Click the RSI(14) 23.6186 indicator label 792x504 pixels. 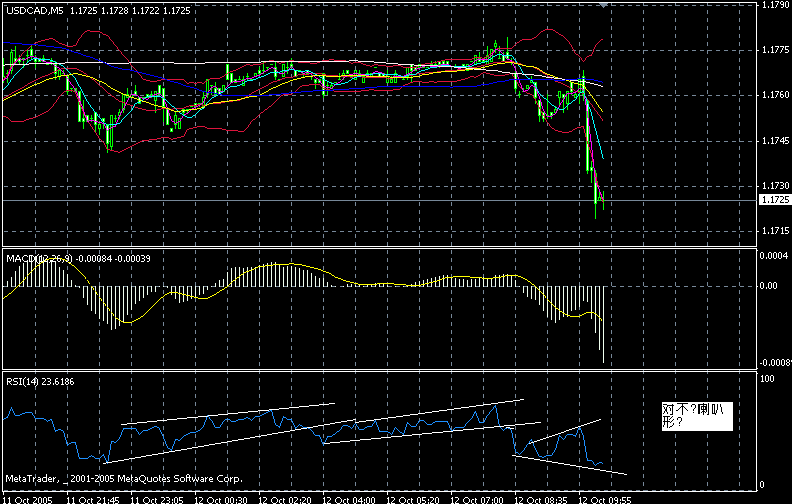[40, 382]
